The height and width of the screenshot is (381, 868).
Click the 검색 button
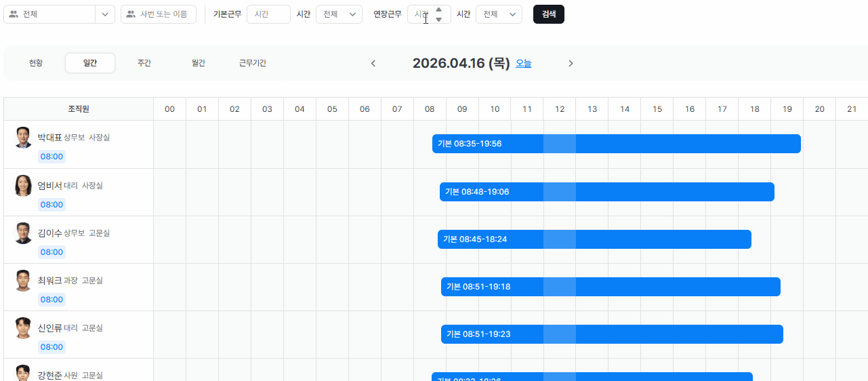549,14
